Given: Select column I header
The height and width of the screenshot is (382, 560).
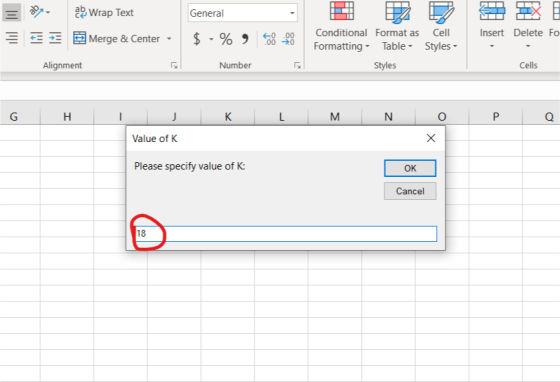Looking at the screenshot, I should point(121,117).
